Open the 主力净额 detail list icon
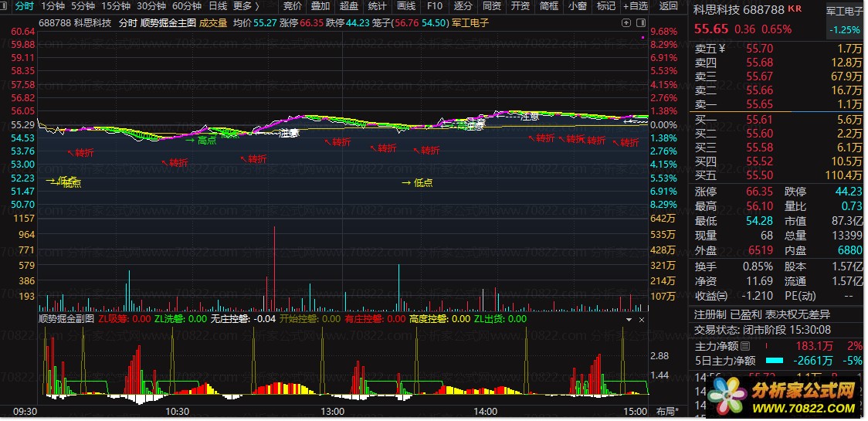 745,347
